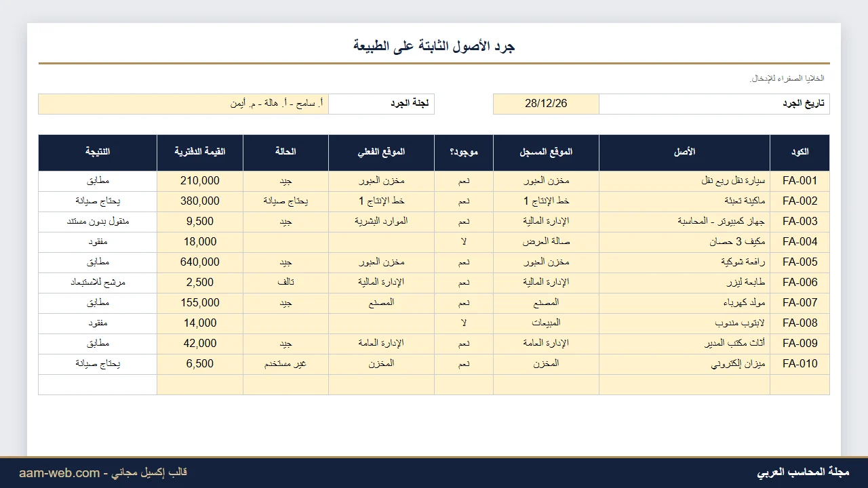Image resolution: width=868 pixels, height=488 pixels.
Task: Click asset name مكيف 3 حصان
Action: click(684, 242)
